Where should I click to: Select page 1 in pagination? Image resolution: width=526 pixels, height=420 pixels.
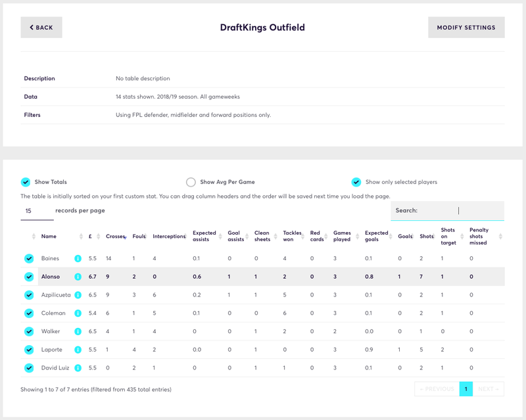coord(466,389)
